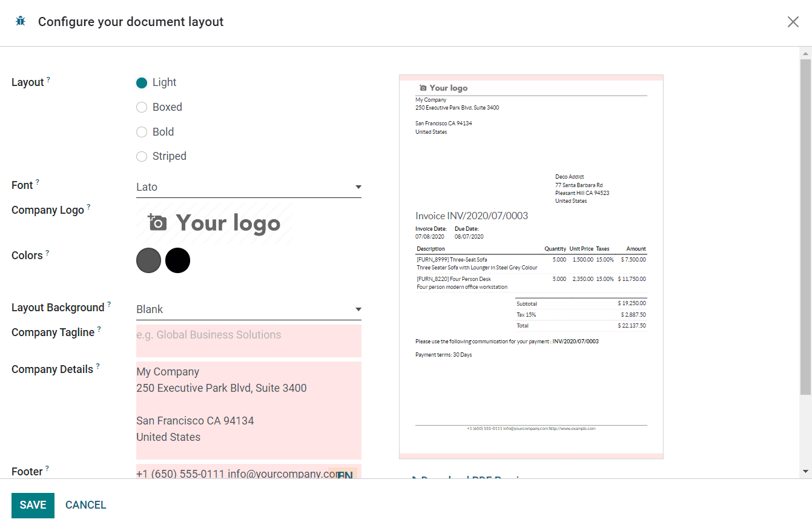
Task: Pick the gray primary color swatch
Action: click(x=148, y=260)
